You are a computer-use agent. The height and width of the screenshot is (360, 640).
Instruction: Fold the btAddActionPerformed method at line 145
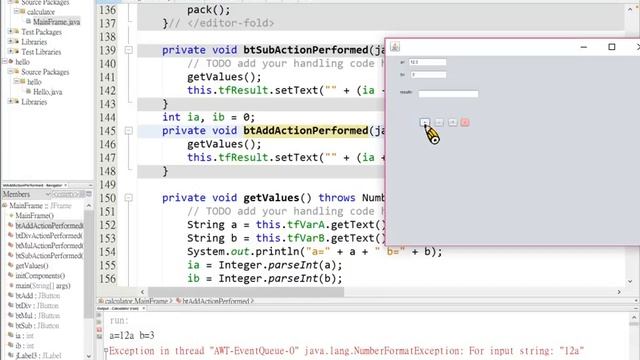click(129, 131)
